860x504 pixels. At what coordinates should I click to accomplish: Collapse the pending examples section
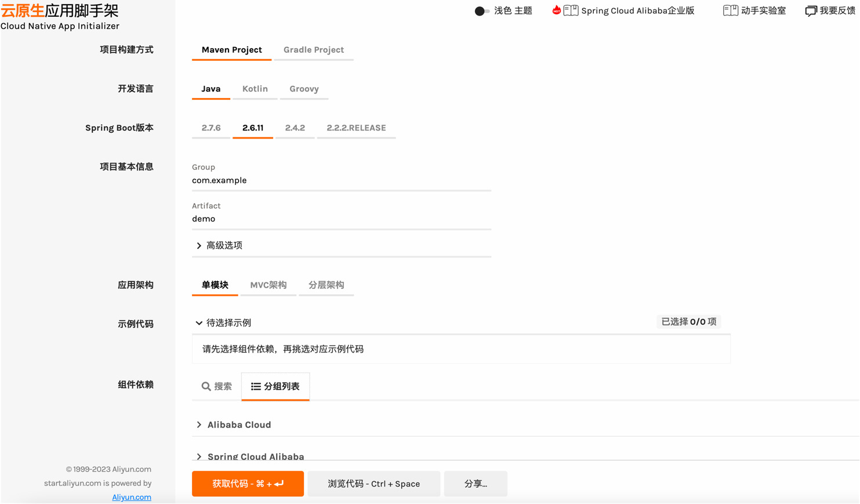[199, 323]
